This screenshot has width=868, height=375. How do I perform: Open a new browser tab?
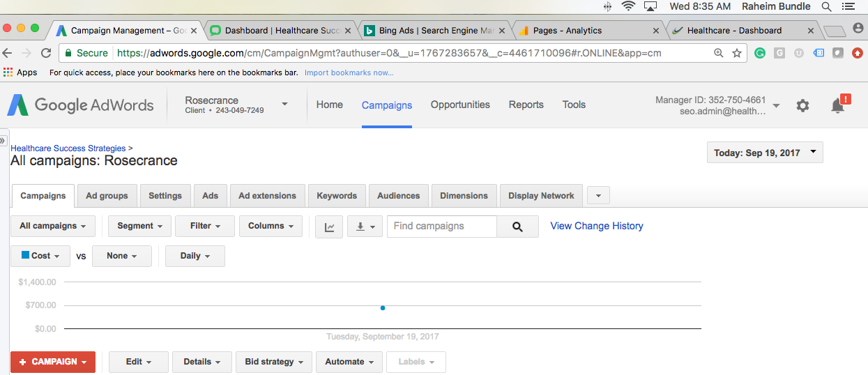(x=834, y=31)
